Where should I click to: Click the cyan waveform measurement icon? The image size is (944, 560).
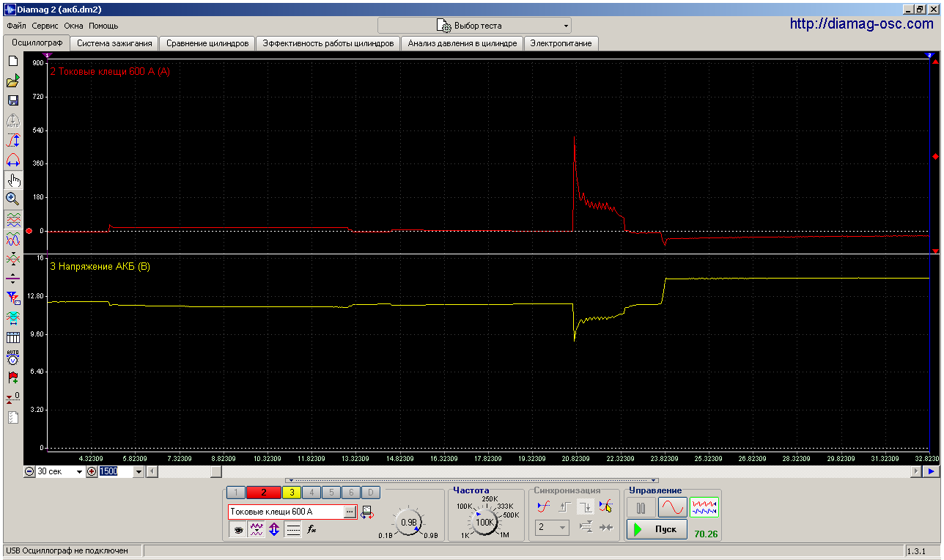pyautogui.click(x=13, y=317)
